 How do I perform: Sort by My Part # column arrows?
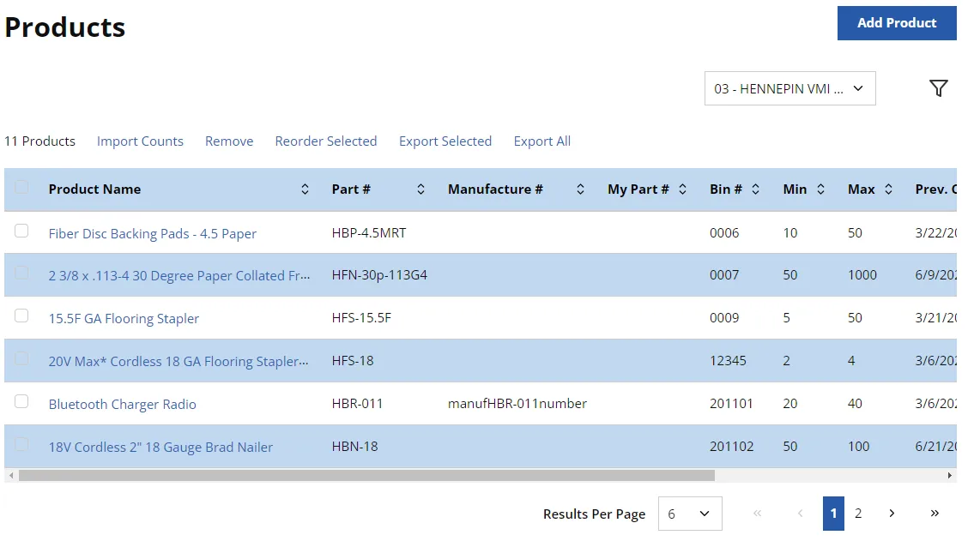pos(682,189)
